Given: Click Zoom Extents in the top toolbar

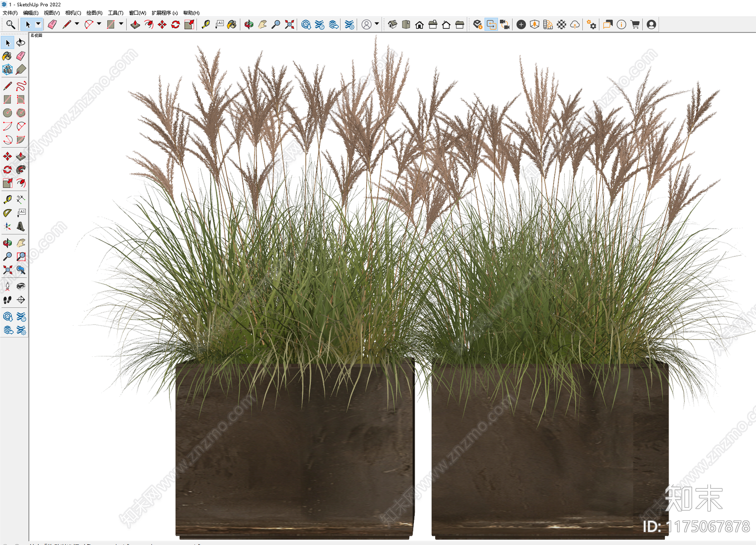Looking at the screenshot, I should point(289,25).
